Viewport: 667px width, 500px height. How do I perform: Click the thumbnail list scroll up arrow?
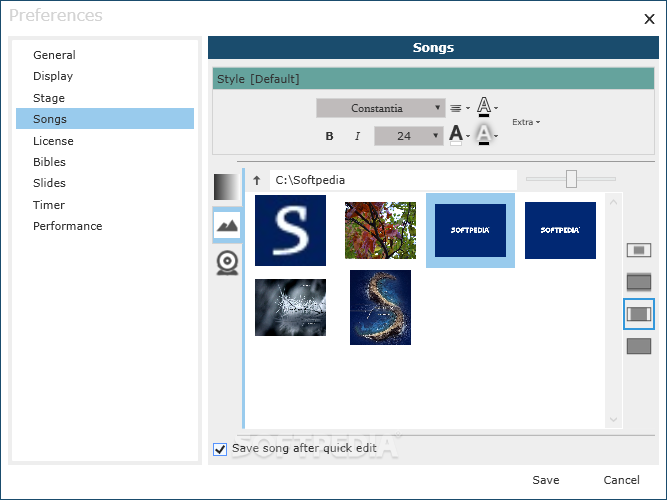(x=613, y=203)
